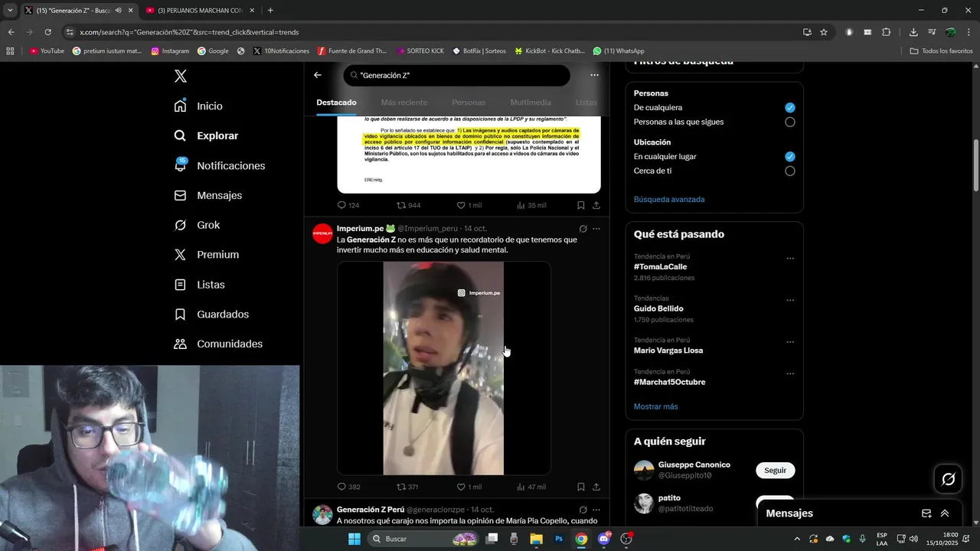Play the Imperium.pe video
Image resolution: width=980 pixels, height=551 pixels.
coord(443,368)
